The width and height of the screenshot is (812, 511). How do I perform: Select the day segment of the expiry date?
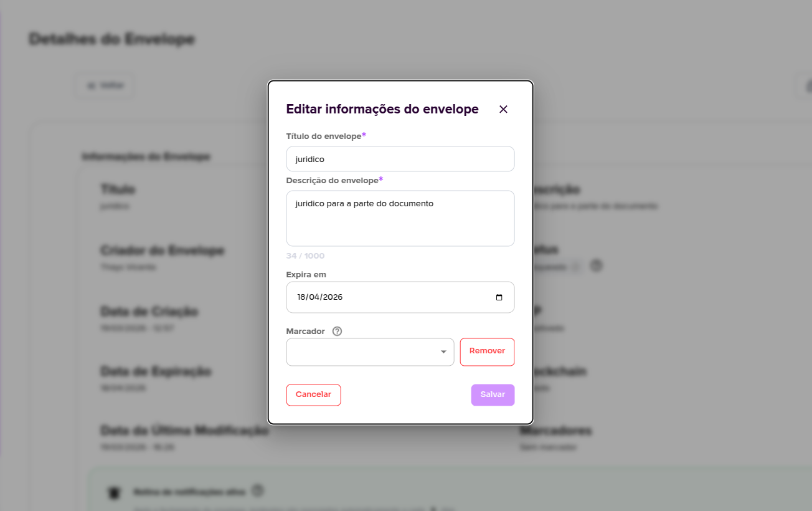(302, 297)
